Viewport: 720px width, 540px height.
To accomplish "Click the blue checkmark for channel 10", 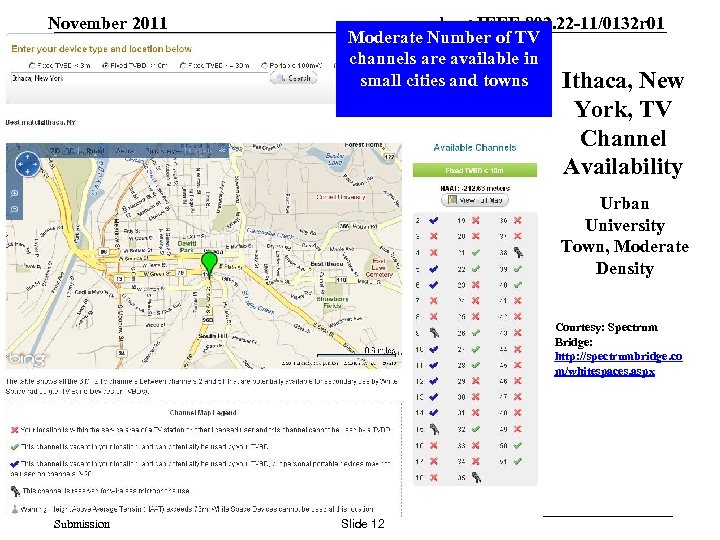I will point(433,349).
